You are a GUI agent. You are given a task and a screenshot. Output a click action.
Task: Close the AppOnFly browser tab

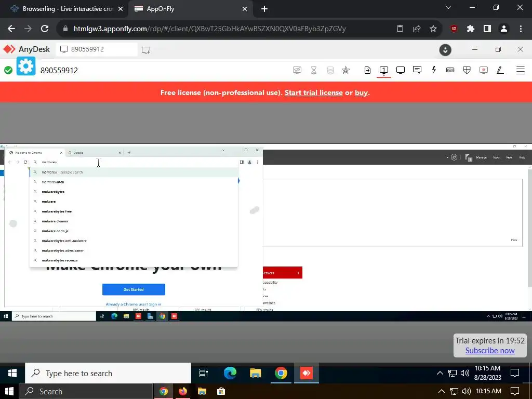tap(245, 9)
